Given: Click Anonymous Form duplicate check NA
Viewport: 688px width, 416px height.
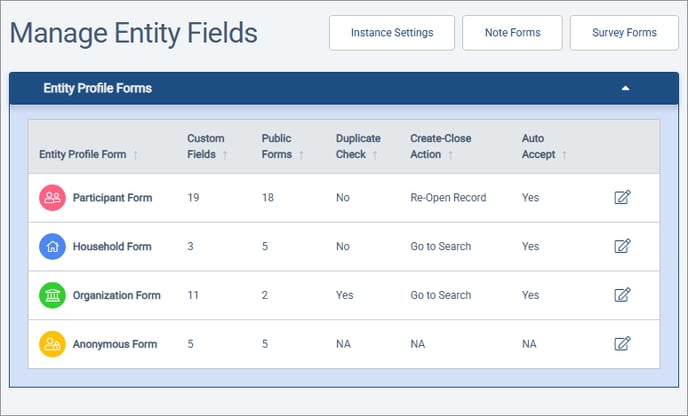Looking at the screenshot, I should point(343,344).
